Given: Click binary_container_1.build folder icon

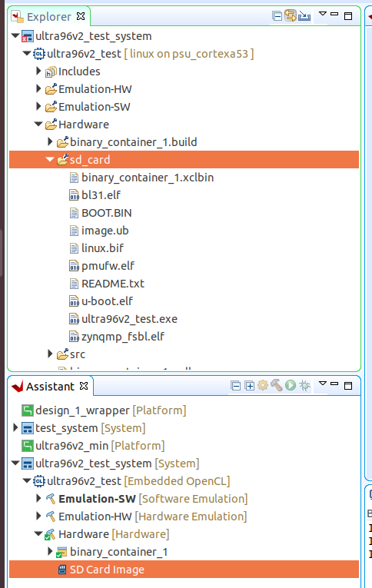Looking at the screenshot, I should click(x=62, y=141).
